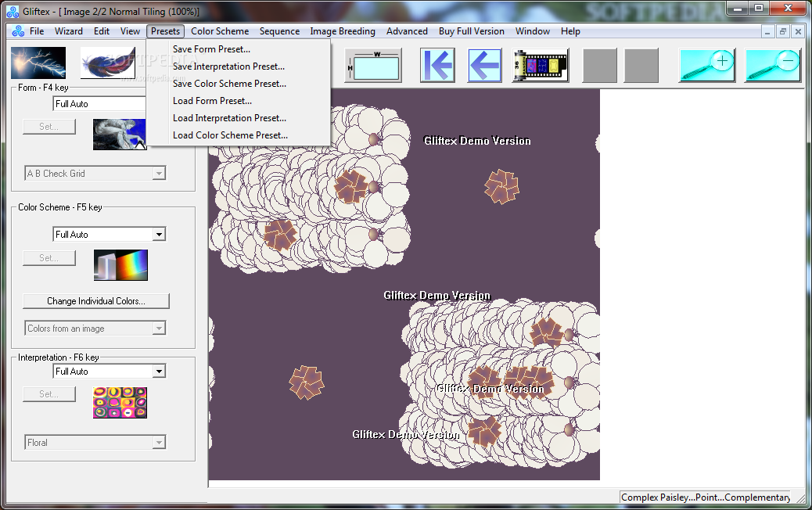
Task: Open the Form Full Auto dropdown
Action: [99, 103]
